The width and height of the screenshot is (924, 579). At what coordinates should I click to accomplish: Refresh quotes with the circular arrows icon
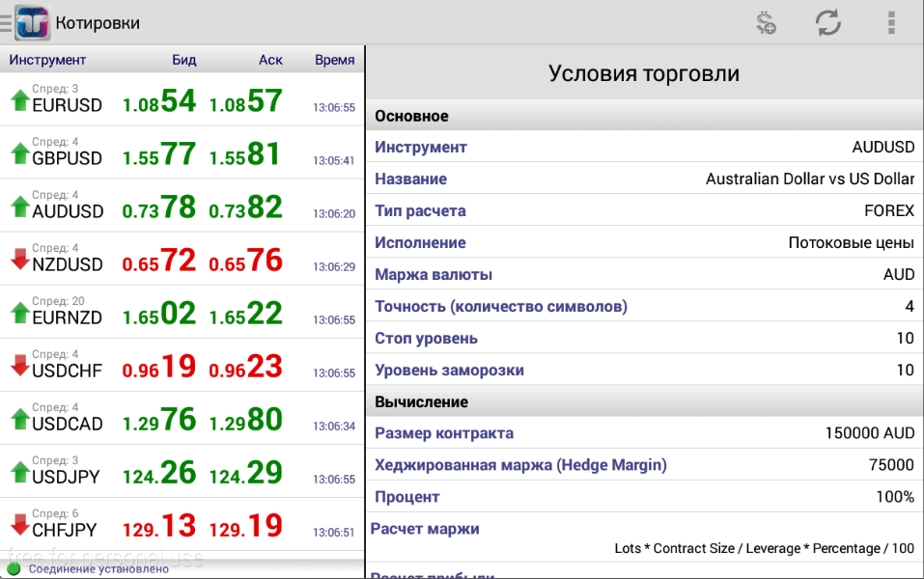[x=827, y=23]
